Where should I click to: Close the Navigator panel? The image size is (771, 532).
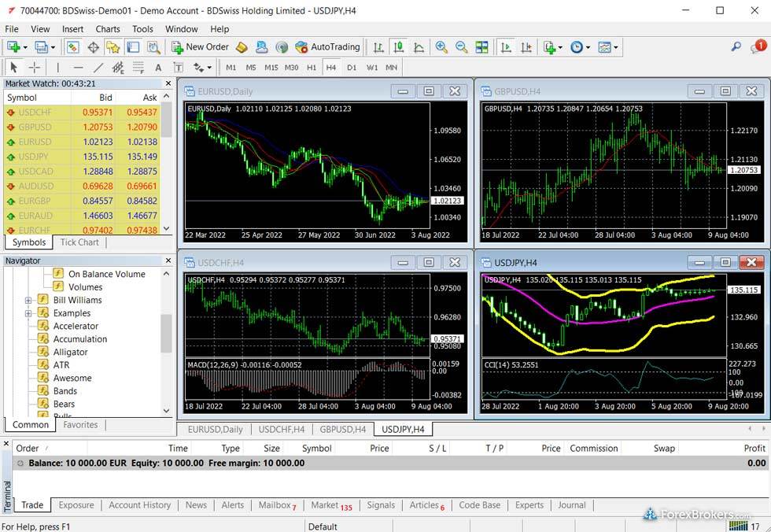click(x=168, y=260)
